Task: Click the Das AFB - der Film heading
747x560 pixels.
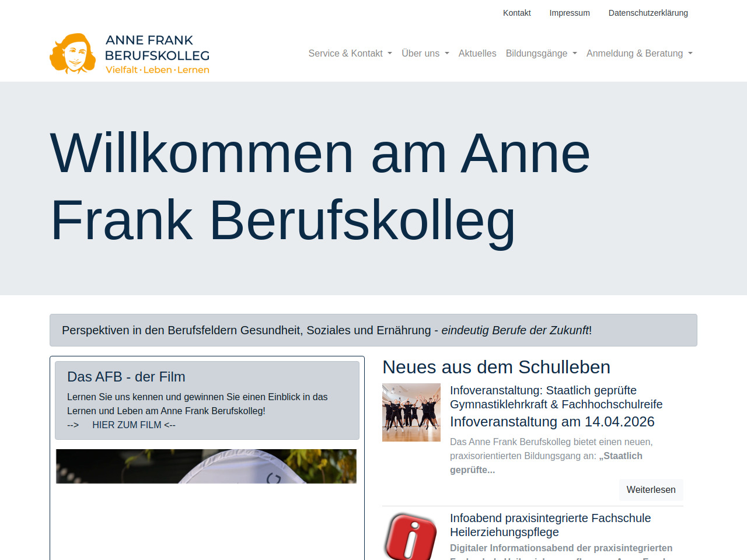Action: pyautogui.click(x=126, y=377)
